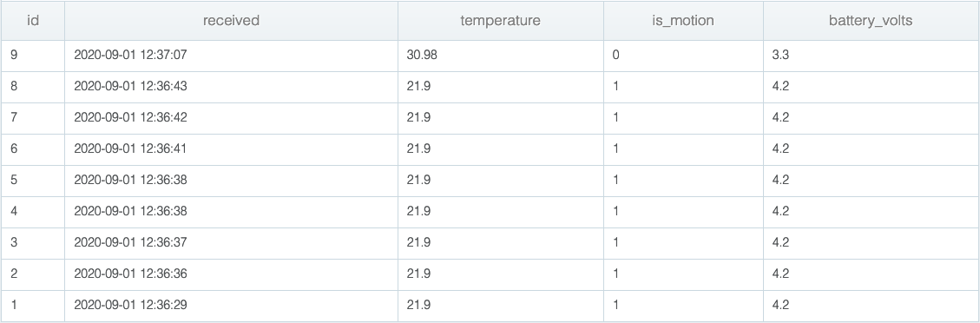Select the temperature cell in row id 4

501,212
